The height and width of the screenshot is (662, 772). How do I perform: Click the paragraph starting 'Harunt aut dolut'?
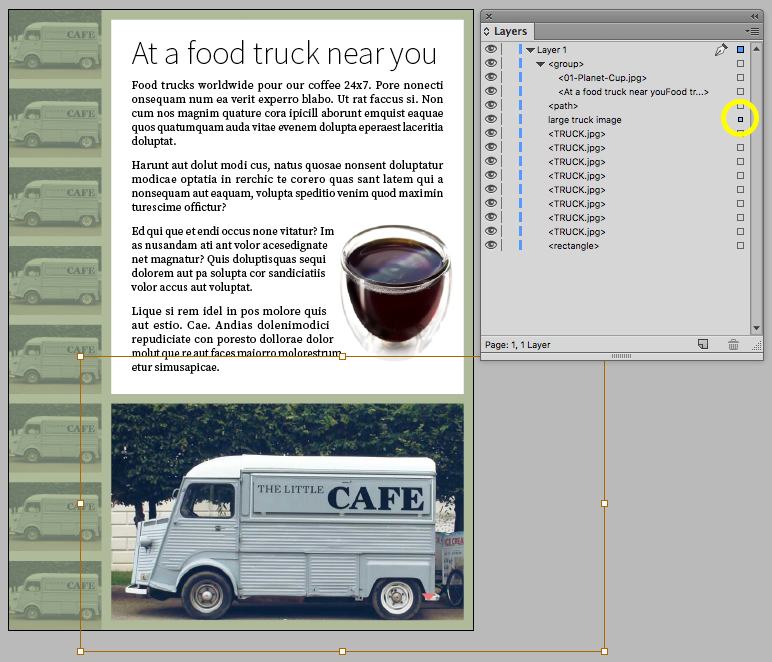[287, 186]
